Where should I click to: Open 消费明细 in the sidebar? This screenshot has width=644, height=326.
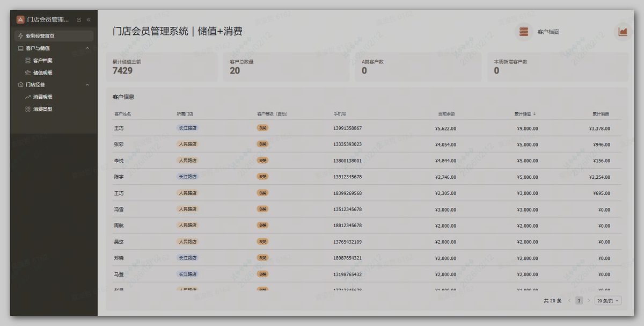[42, 97]
